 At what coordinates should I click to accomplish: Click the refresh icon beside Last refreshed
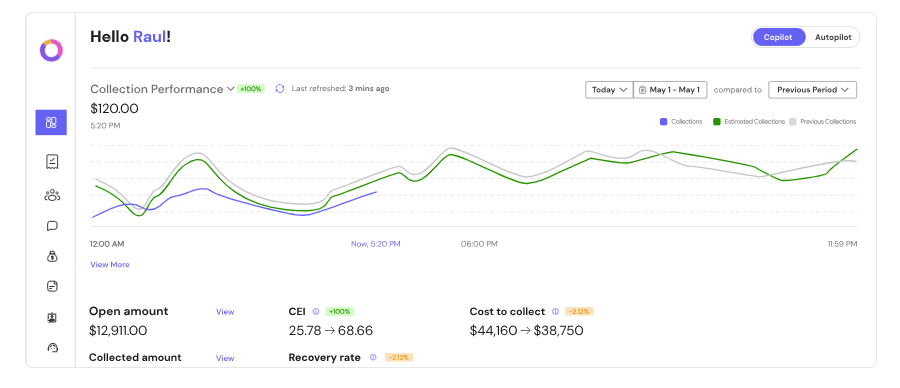tap(280, 89)
